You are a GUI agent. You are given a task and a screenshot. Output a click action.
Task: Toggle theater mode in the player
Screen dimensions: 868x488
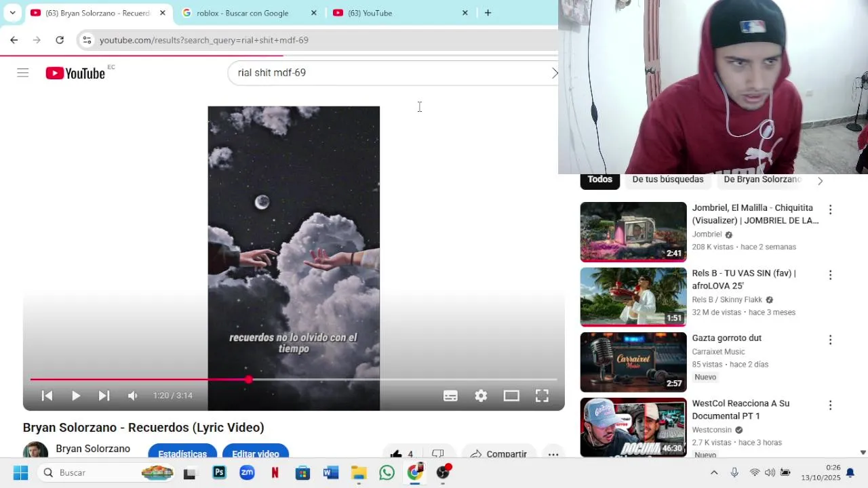pos(511,396)
